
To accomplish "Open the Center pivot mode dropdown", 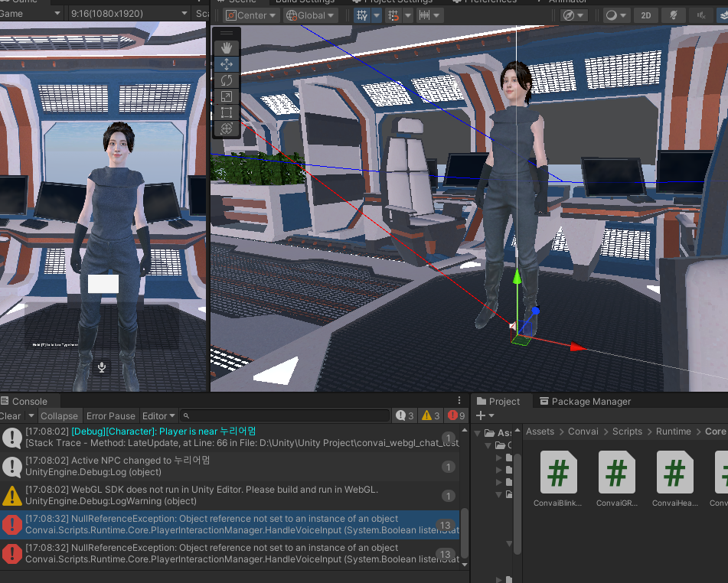I will coord(251,15).
